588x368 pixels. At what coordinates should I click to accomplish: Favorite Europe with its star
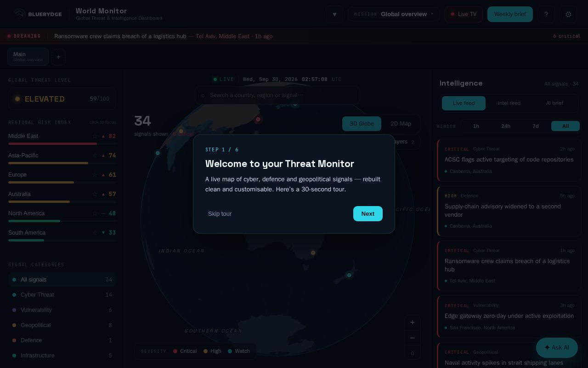[95, 175]
